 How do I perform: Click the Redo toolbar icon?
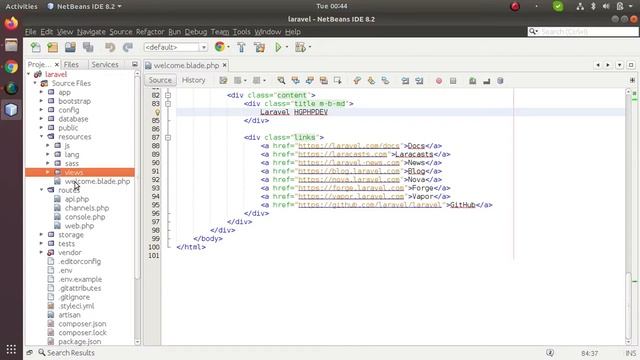point(128,47)
